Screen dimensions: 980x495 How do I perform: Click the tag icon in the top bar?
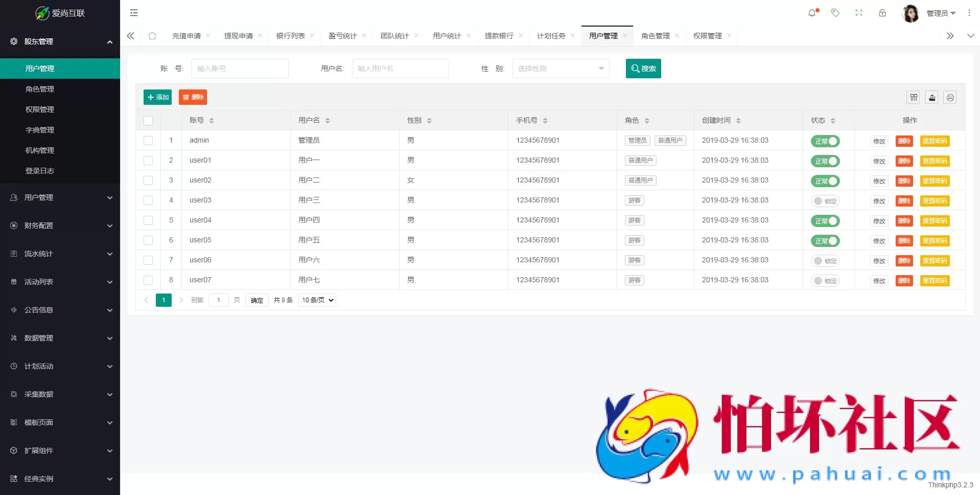835,13
